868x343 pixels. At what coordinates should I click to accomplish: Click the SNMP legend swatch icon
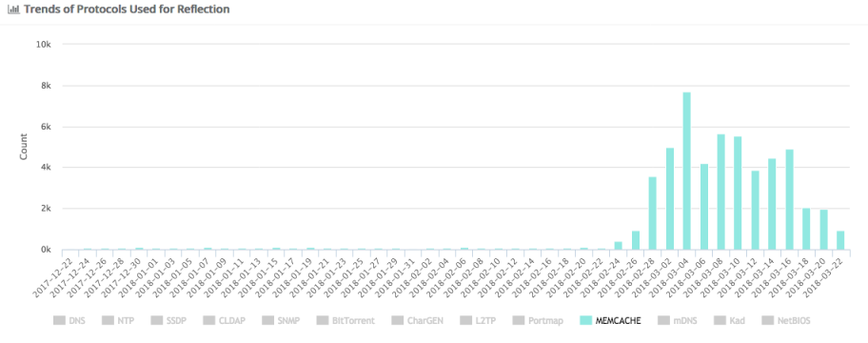[268, 320]
